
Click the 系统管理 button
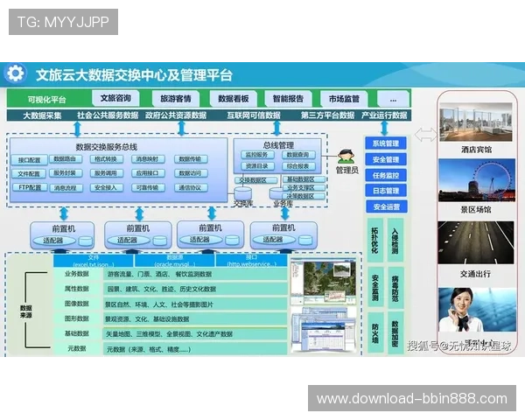click(386, 143)
